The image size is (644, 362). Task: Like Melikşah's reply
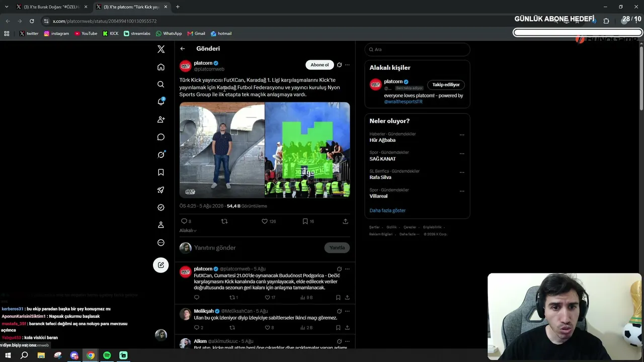click(x=268, y=328)
